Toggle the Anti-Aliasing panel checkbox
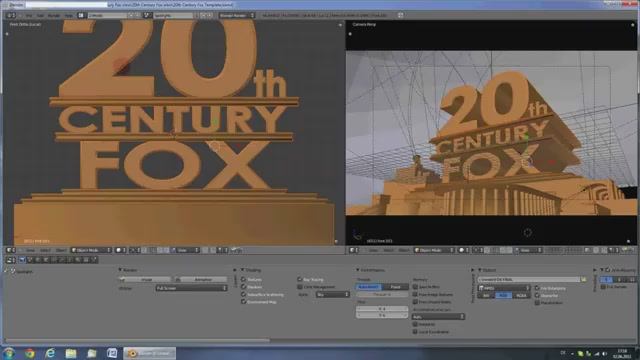This screenshot has width=640, height=360. click(x=608, y=270)
